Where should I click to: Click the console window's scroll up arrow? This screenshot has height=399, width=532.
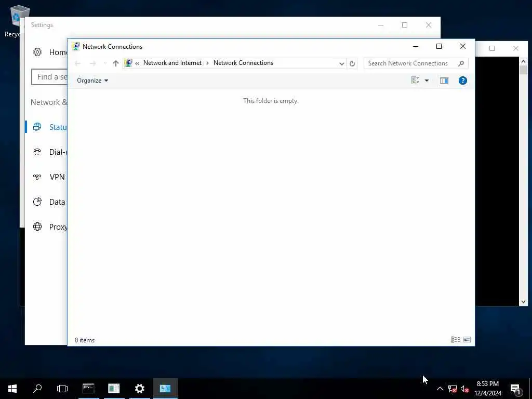pyautogui.click(x=523, y=61)
